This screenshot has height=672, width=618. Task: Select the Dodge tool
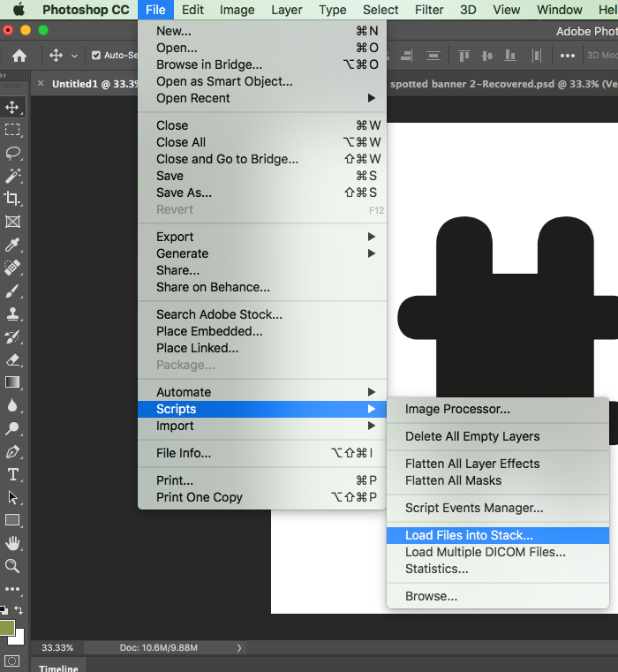pyautogui.click(x=12, y=428)
